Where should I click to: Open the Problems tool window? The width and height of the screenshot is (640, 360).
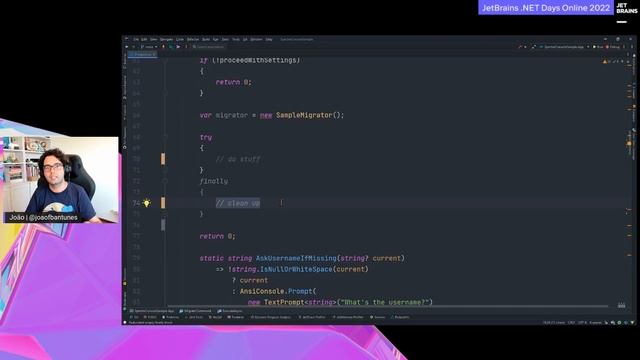pos(171,317)
